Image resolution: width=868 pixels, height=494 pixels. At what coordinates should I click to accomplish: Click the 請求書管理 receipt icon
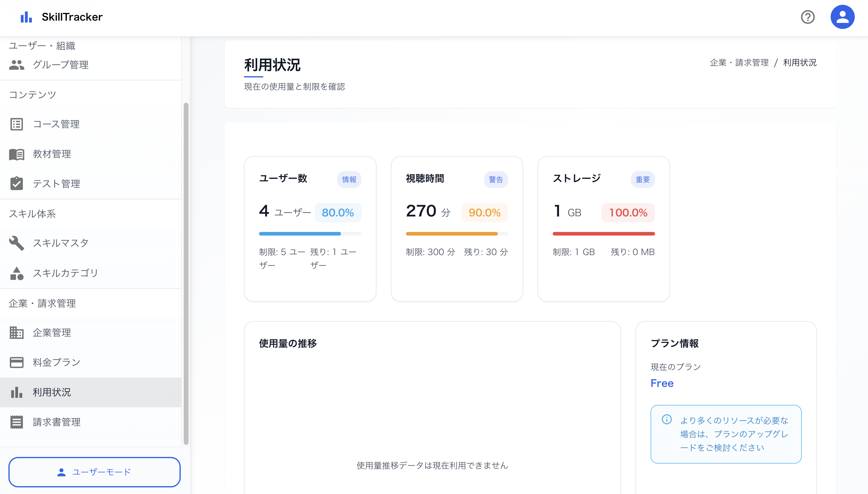16,422
